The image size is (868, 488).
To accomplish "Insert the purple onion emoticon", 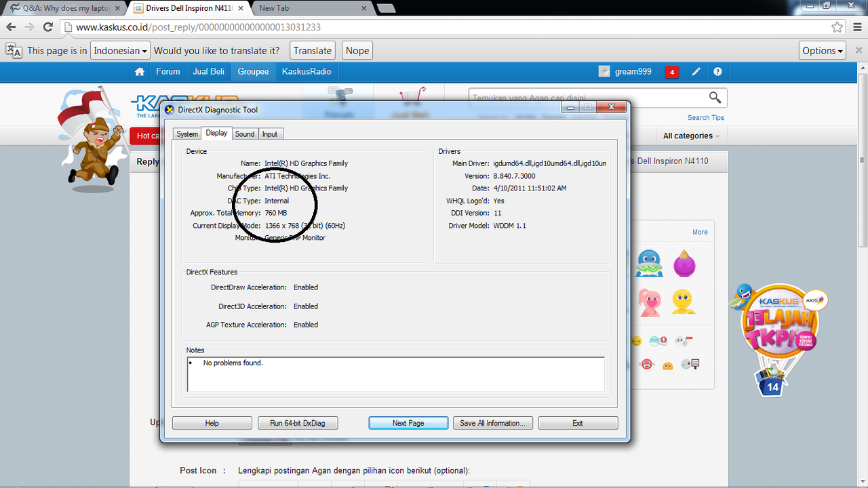I will click(x=684, y=264).
